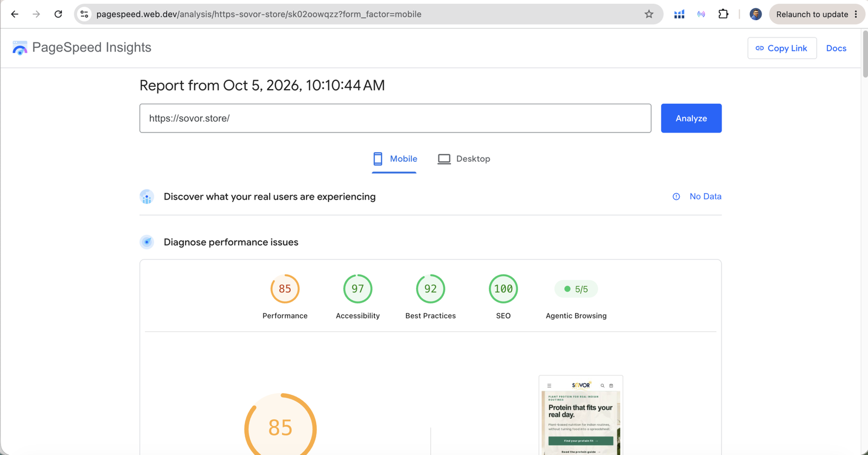Click Relaunch to update button
Screen dimensions: 868x455
coord(816,14)
